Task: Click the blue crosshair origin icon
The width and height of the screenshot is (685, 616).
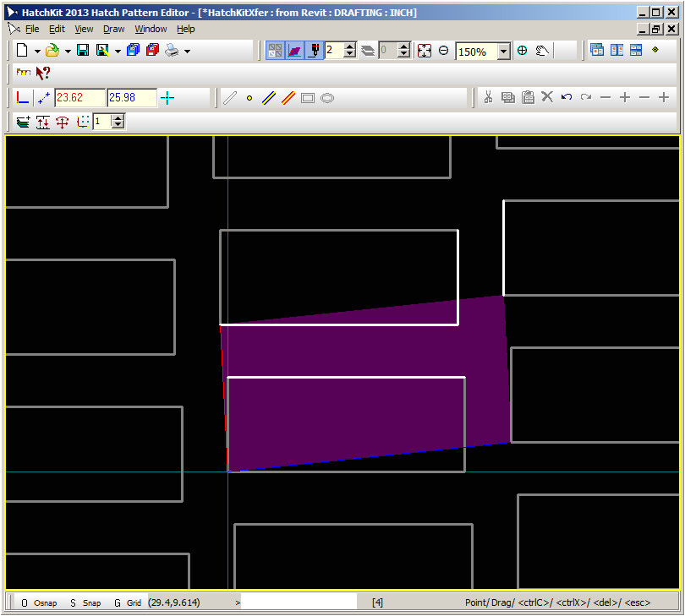Action: click(x=167, y=98)
